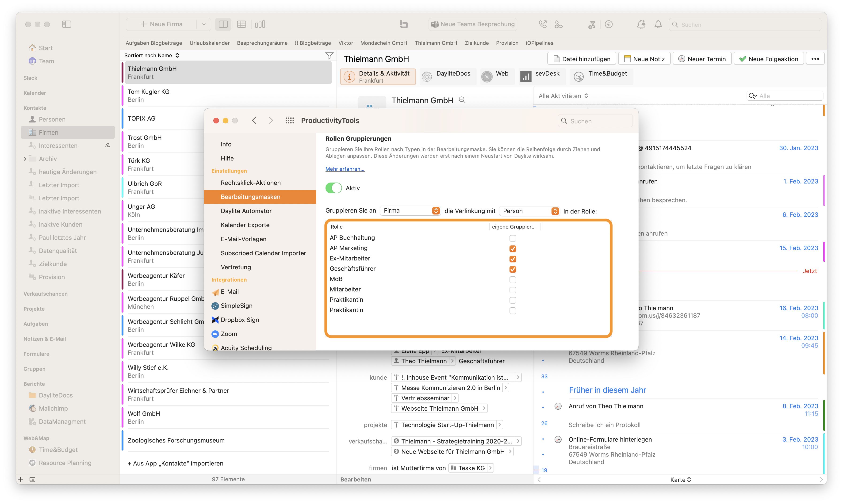
Task: Click the Bearbeiten label at bottom
Action: coord(355,479)
